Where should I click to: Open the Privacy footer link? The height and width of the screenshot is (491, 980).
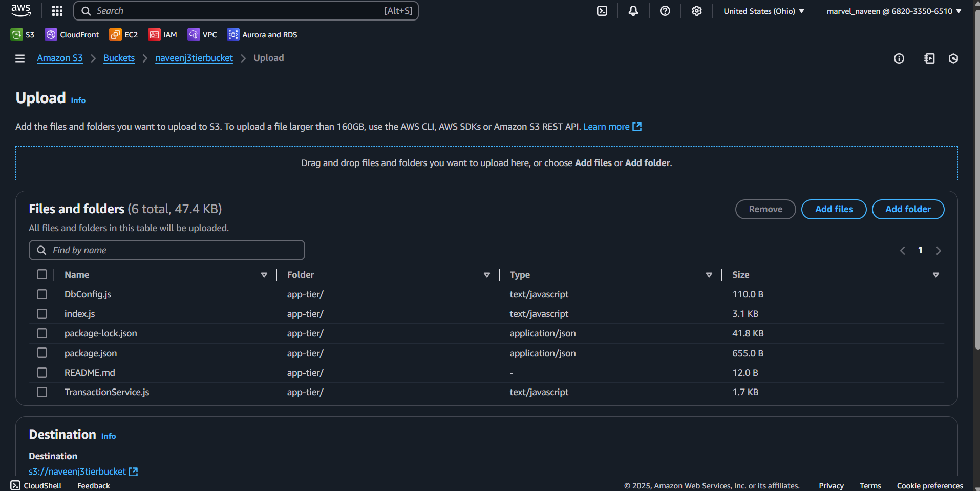coord(832,485)
